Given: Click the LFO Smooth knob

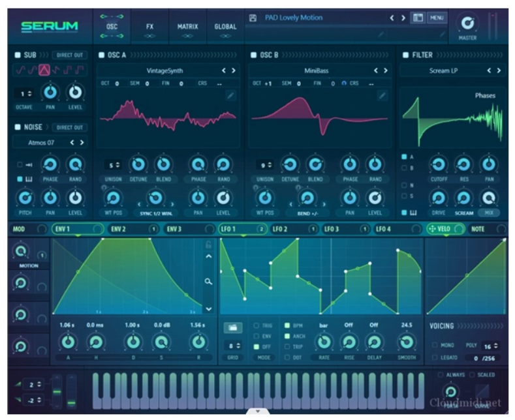Looking at the screenshot, I should [407, 342].
